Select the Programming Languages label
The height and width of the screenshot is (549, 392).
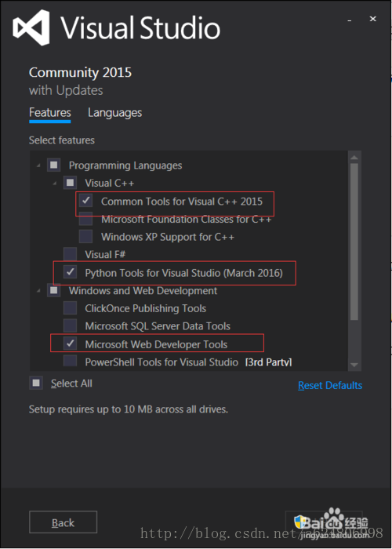coord(125,165)
